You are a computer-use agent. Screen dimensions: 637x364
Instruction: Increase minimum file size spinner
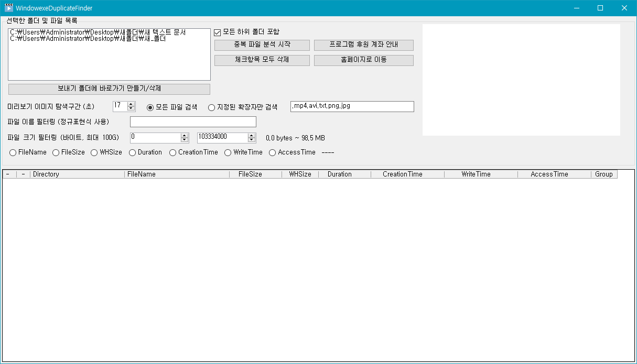185,135
